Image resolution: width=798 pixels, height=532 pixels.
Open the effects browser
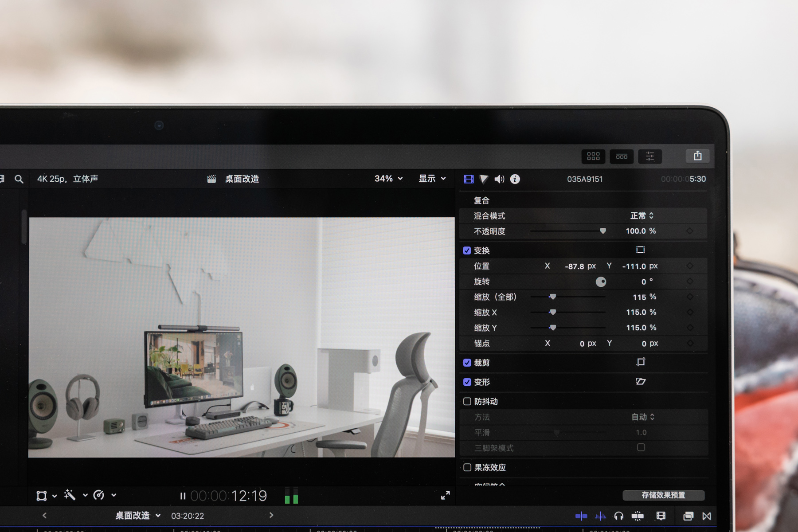pyautogui.click(x=688, y=516)
